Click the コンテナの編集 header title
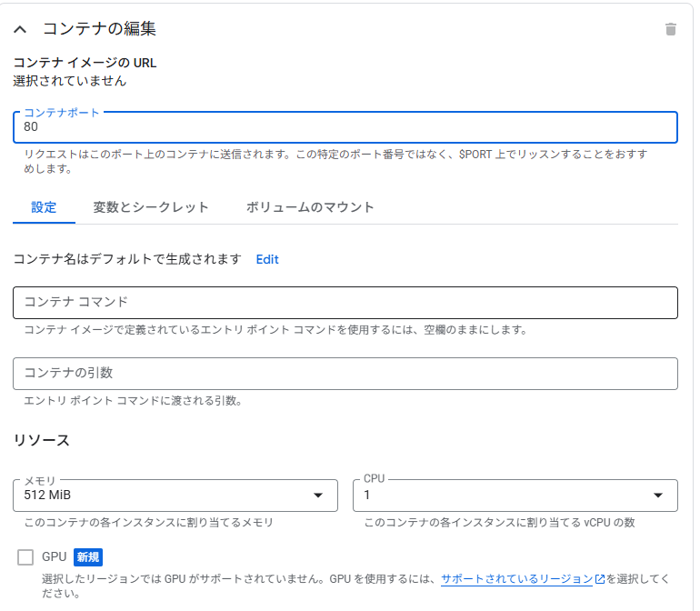 pyautogui.click(x=100, y=29)
